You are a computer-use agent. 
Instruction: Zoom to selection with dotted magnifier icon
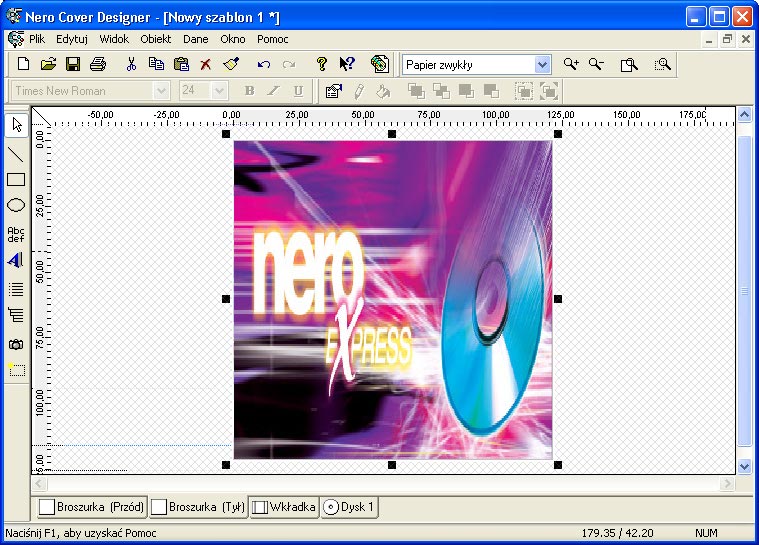[662, 64]
